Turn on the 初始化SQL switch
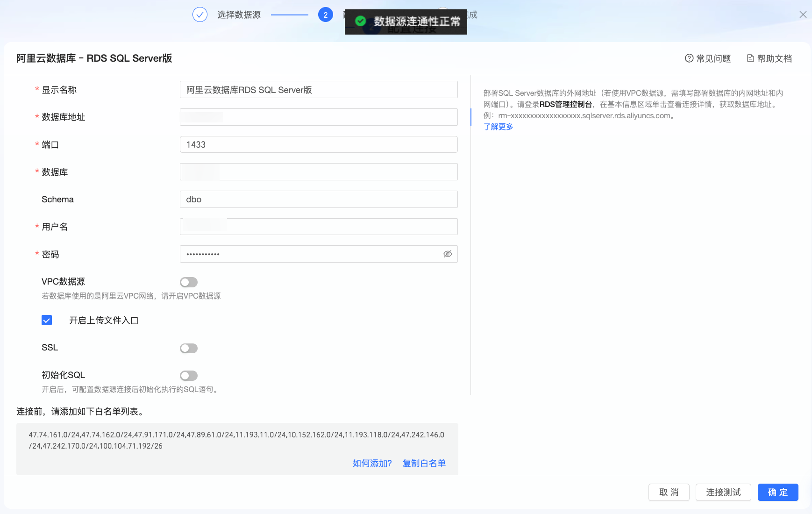This screenshot has width=812, height=514. click(x=189, y=376)
